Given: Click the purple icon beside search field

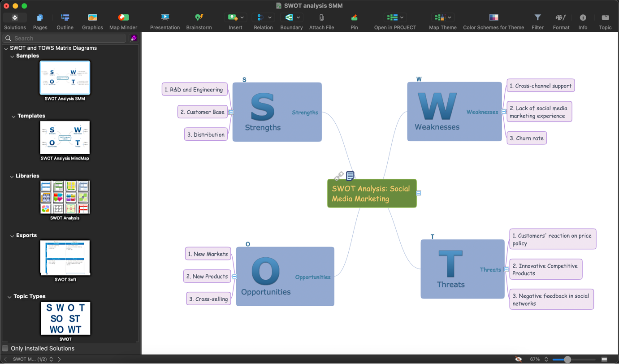Looking at the screenshot, I should point(134,38).
